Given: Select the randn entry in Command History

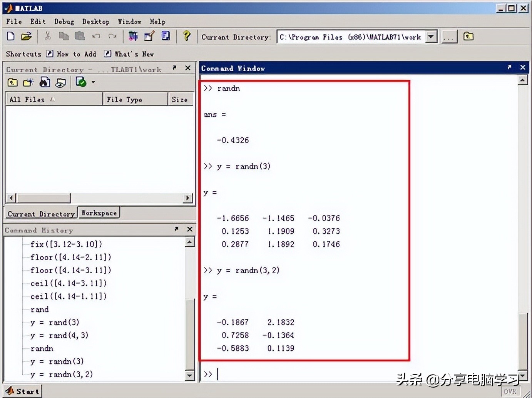Looking at the screenshot, I should point(42,348).
